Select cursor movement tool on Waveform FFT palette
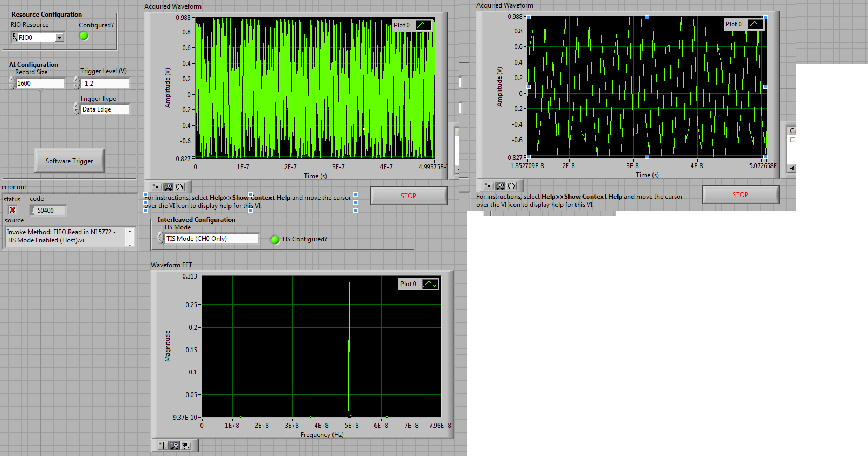This screenshot has width=868, height=466. [x=163, y=446]
